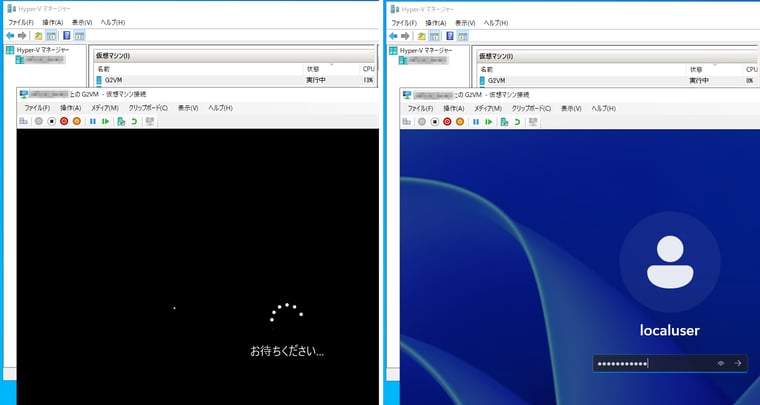Click Turn Off icon in the localuser login VM window

click(434, 122)
